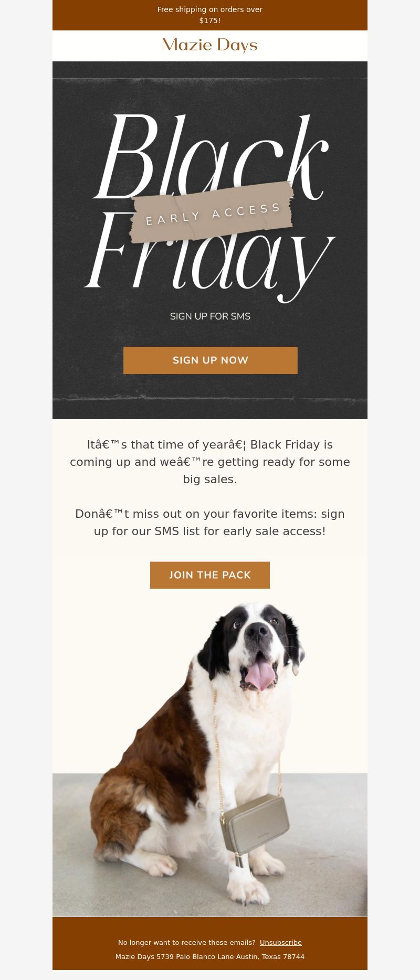Click the free shipping banner text

pos(210,15)
